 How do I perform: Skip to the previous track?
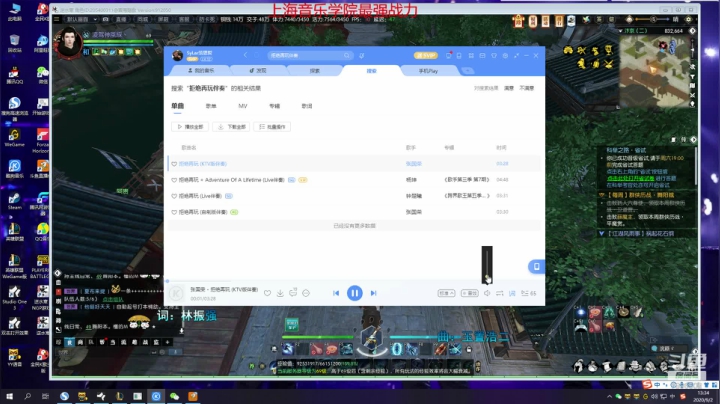click(336, 293)
